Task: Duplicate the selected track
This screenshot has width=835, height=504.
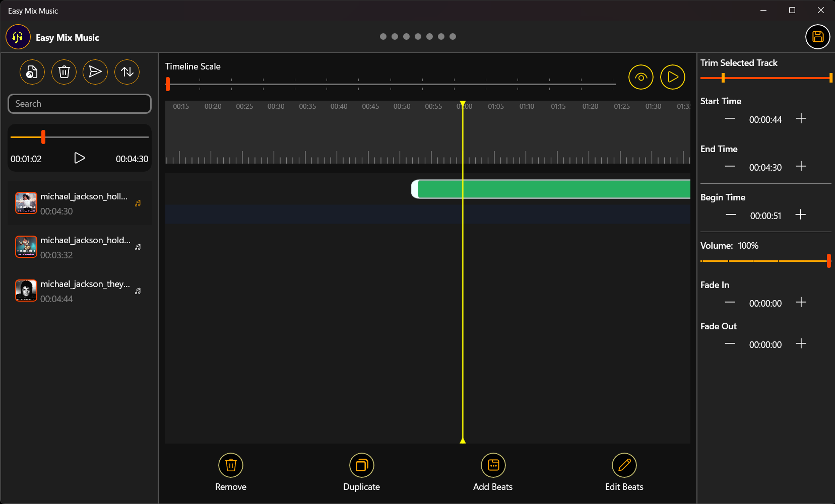Action: (361, 465)
